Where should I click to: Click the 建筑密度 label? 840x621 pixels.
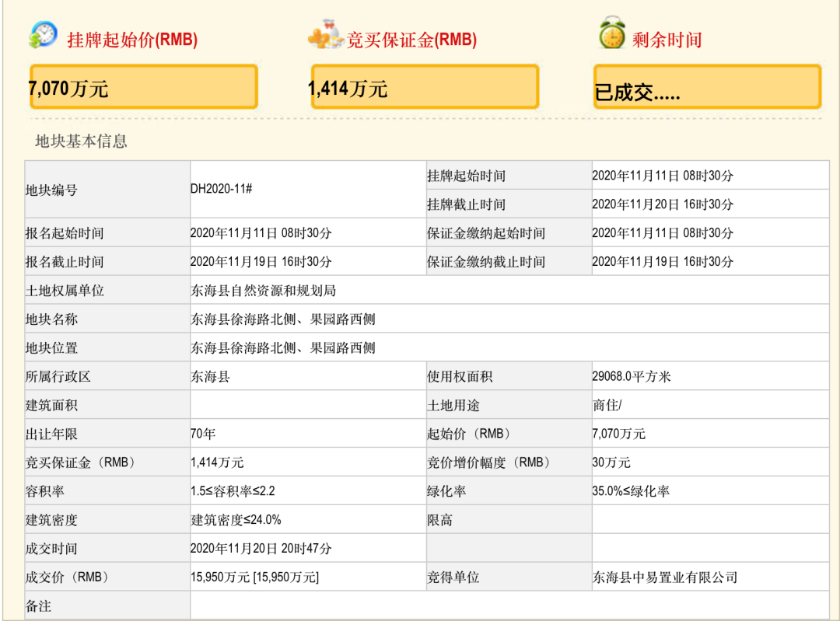pyautogui.click(x=51, y=521)
